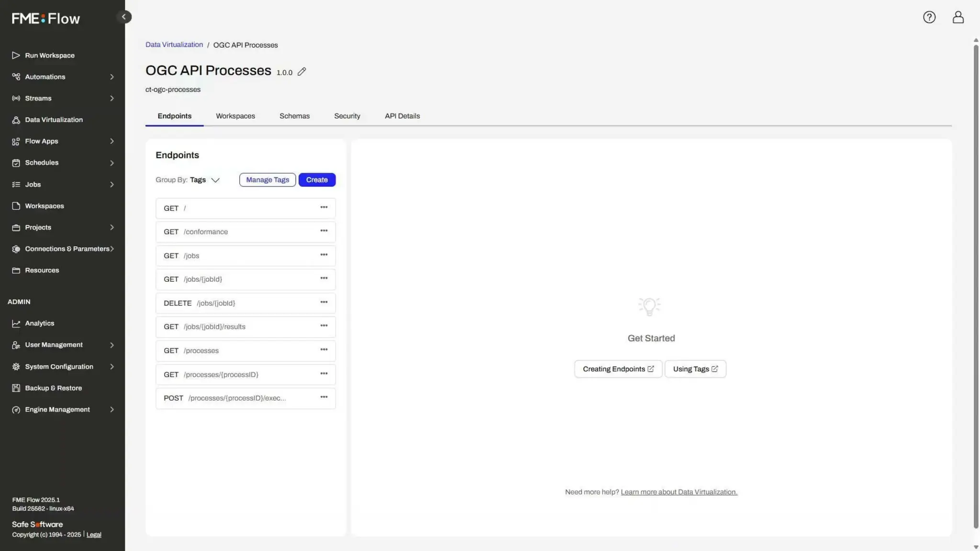
Task: Click the blue Create button
Action: click(x=317, y=180)
